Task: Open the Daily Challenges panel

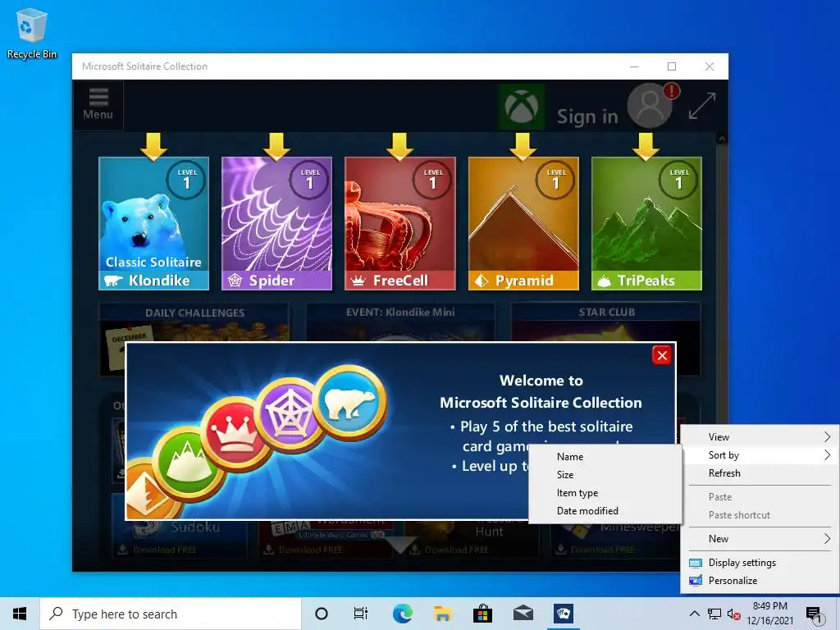Action: (x=194, y=322)
